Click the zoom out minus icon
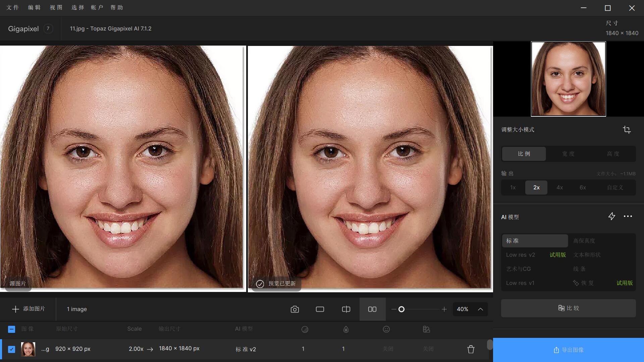 tap(393, 309)
